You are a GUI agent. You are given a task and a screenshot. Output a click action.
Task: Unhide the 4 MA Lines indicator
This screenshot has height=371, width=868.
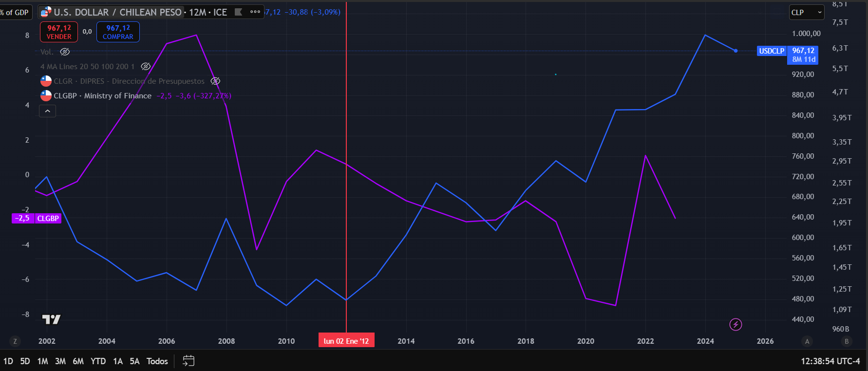(146, 66)
